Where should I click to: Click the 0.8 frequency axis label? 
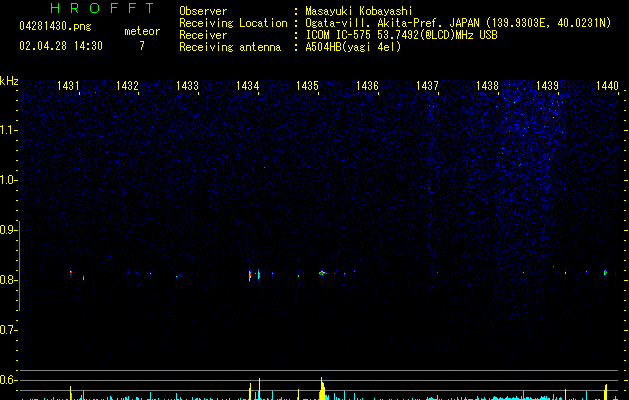tap(8, 280)
